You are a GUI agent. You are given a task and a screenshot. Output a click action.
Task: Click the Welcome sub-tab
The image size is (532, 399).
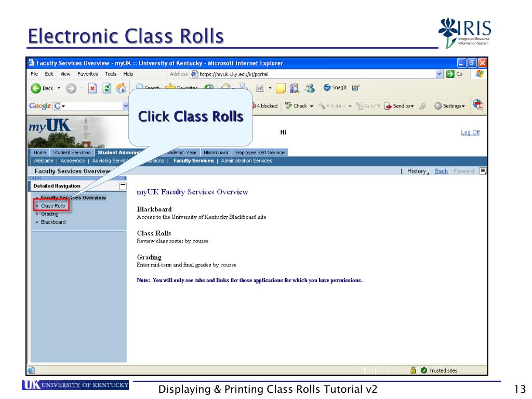pos(43,161)
